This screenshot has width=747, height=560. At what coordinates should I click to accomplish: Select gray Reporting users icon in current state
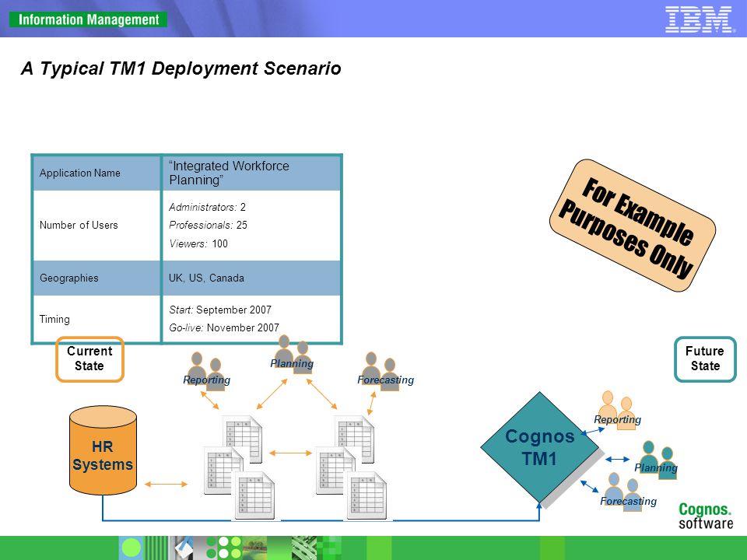coord(206,372)
